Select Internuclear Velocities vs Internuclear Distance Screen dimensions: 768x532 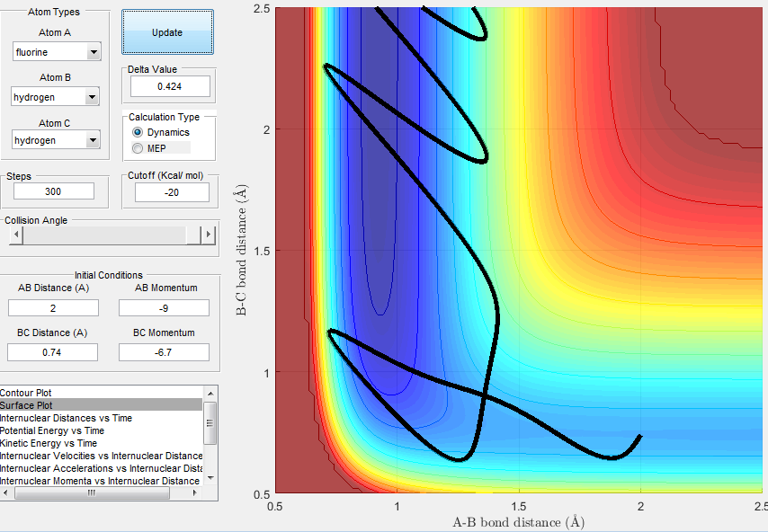pyautogui.click(x=101, y=456)
